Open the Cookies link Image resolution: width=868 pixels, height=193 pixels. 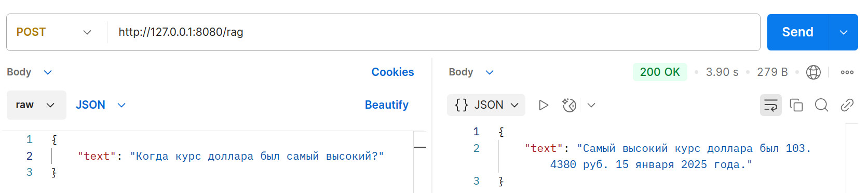pyautogui.click(x=392, y=72)
